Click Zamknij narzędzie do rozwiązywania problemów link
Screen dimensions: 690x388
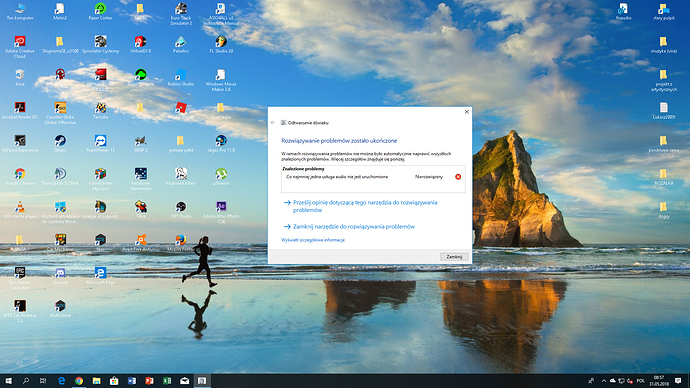354,227
